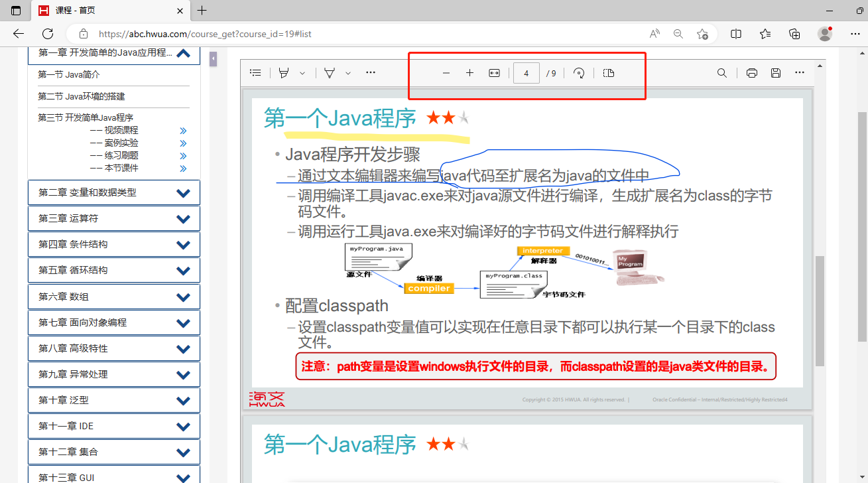
Task: Click the PDF page number field
Action: 526,73
